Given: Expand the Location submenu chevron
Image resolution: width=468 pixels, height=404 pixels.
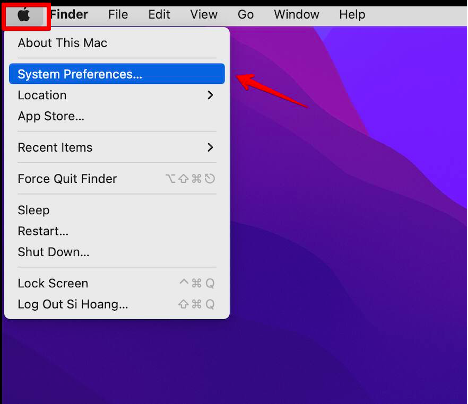Looking at the screenshot, I should [x=210, y=95].
